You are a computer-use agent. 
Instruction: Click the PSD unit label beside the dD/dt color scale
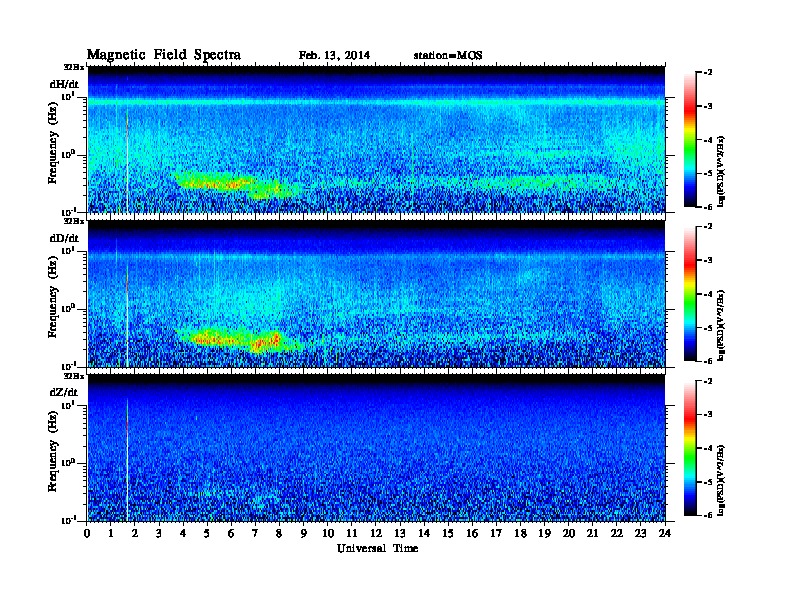pos(721,325)
